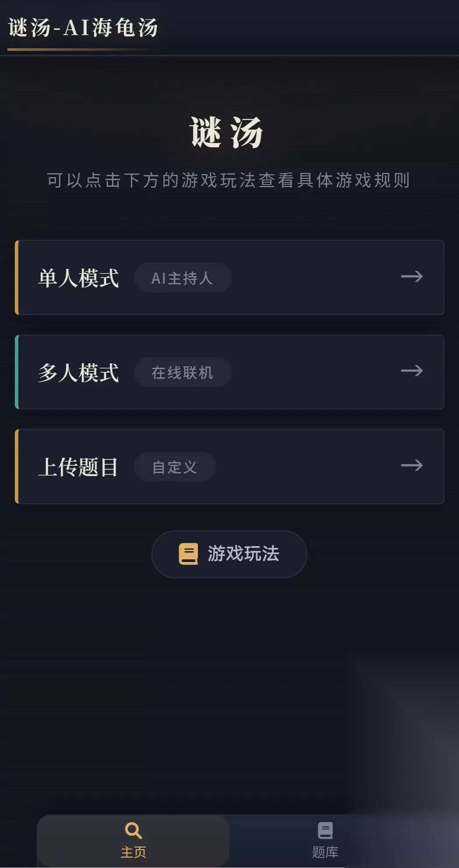Switch to the 主页 tab
This screenshot has height=868, width=459.
pos(133,841)
